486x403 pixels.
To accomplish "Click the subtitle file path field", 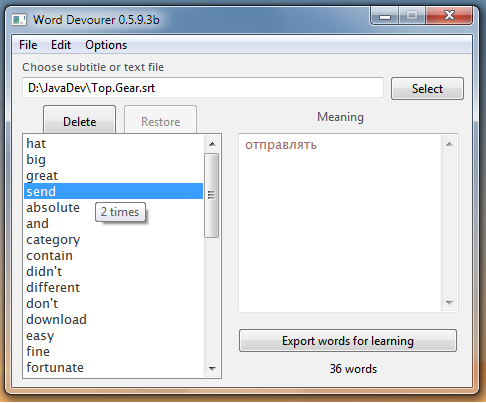I will point(203,88).
